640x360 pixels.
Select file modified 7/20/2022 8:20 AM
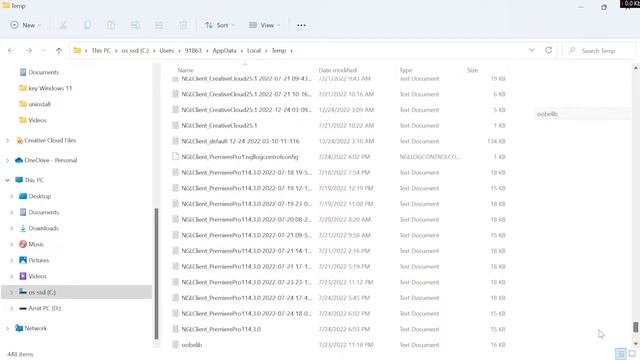click(x=339, y=219)
